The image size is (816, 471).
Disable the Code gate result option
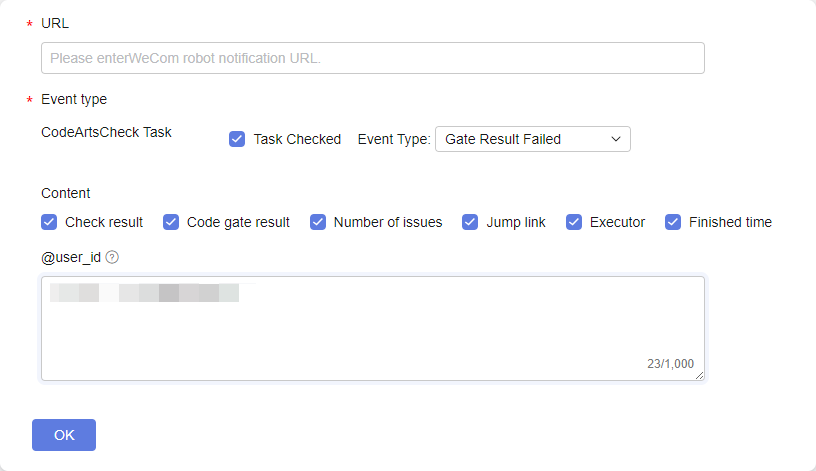point(171,222)
